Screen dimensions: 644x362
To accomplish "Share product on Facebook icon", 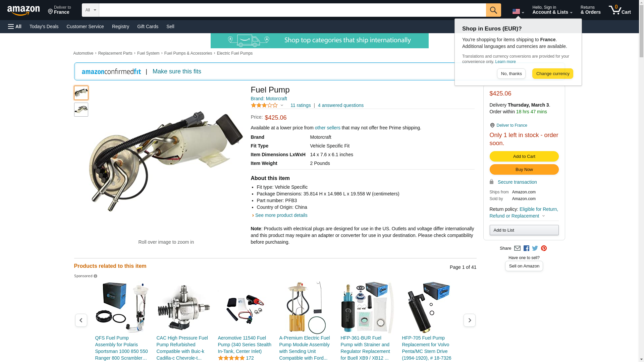I will coord(526,248).
